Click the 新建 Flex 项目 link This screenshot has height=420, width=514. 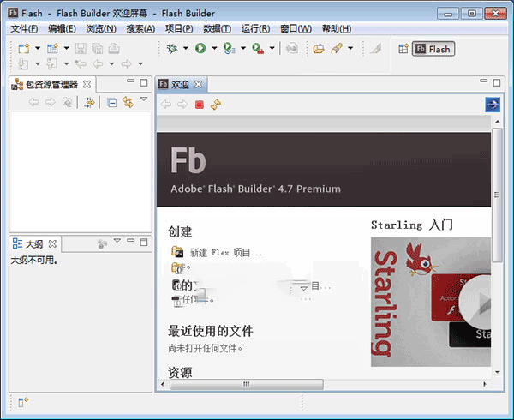click(x=225, y=253)
